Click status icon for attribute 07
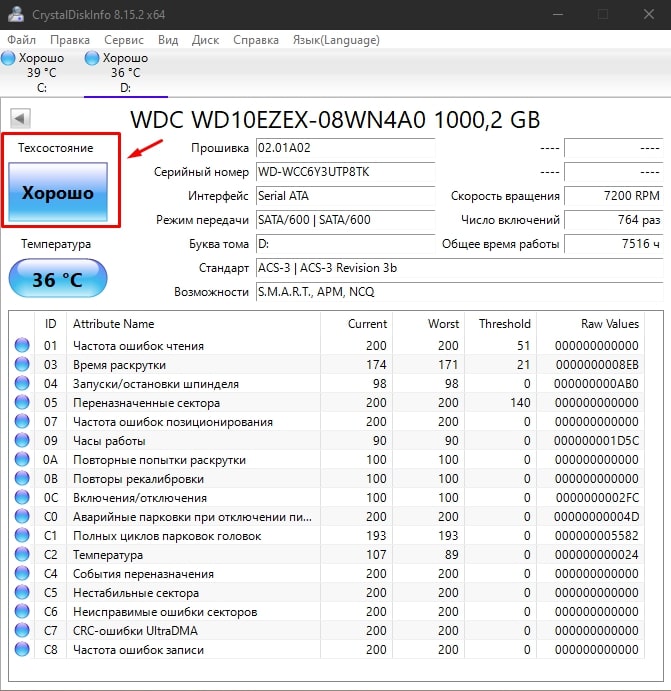Screen dimensions: 671x691 (x=22, y=421)
